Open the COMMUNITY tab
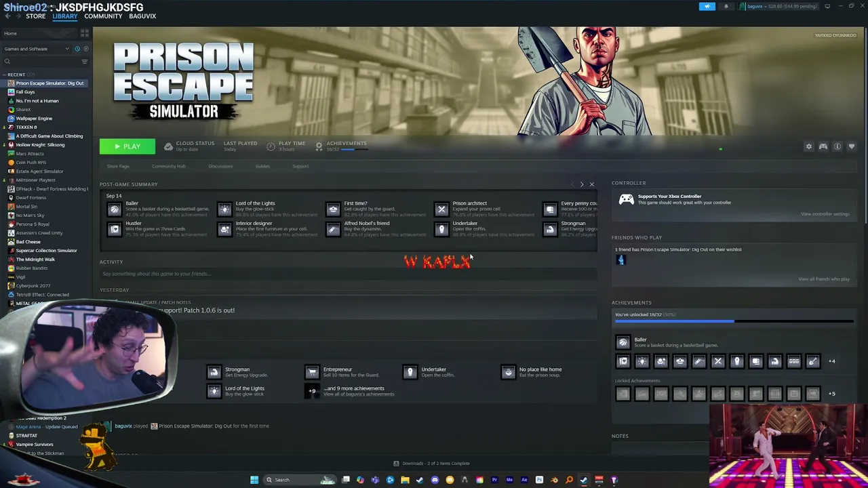The height and width of the screenshot is (488, 868). click(103, 16)
